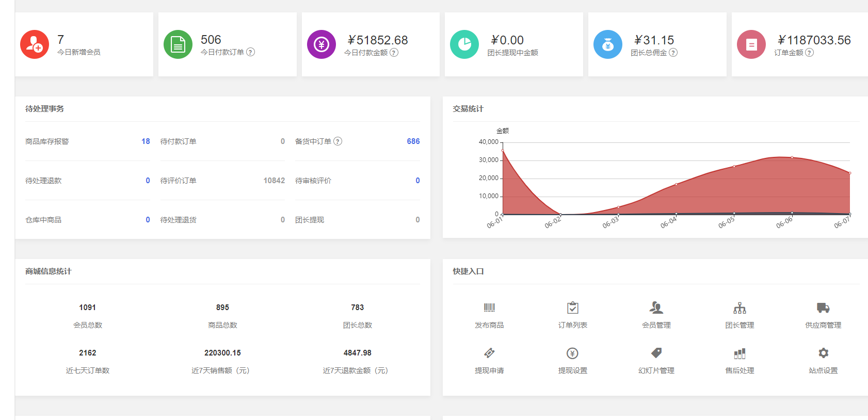Viewport: 868px width, 420px height.
Task: Click 商城信息统计 panel heading
Action: (49, 271)
